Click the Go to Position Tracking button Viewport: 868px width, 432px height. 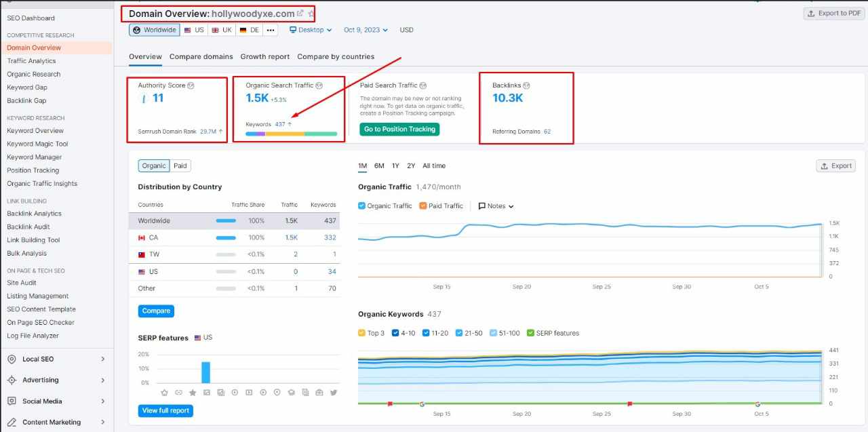point(399,129)
